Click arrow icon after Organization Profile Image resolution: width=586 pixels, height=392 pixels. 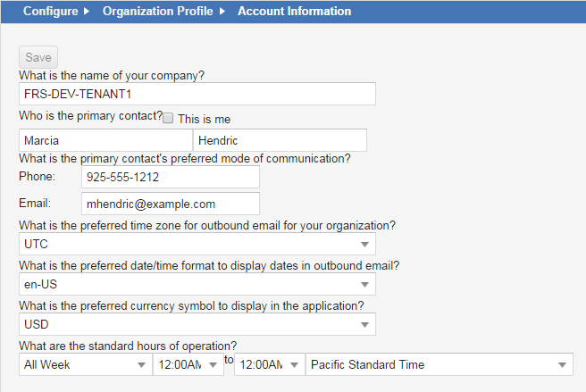click(x=222, y=12)
